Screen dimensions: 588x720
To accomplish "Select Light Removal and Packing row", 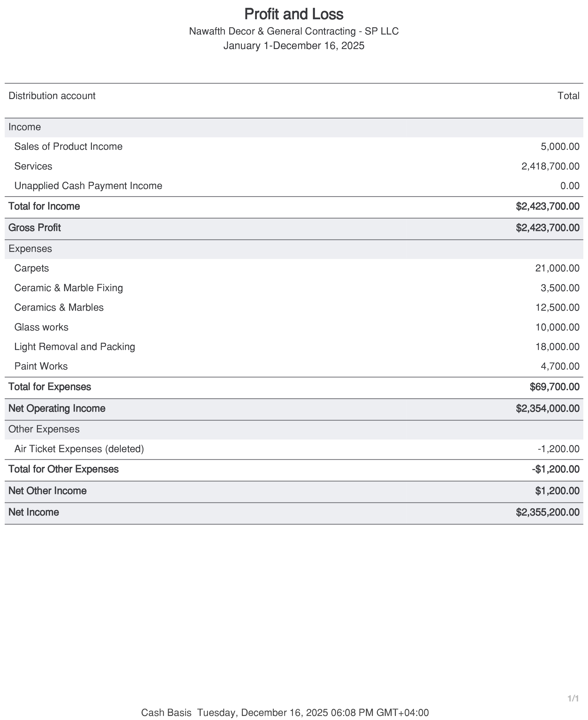I will click(75, 347).
